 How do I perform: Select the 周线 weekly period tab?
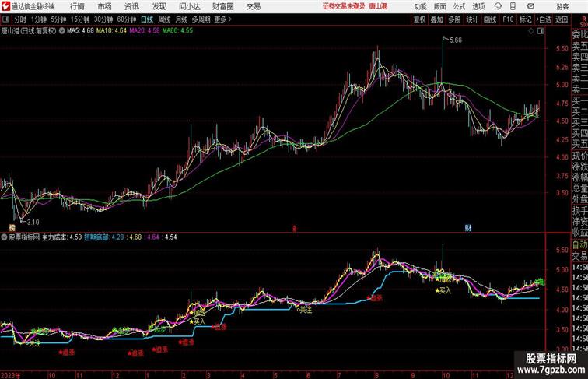point(164,19)
